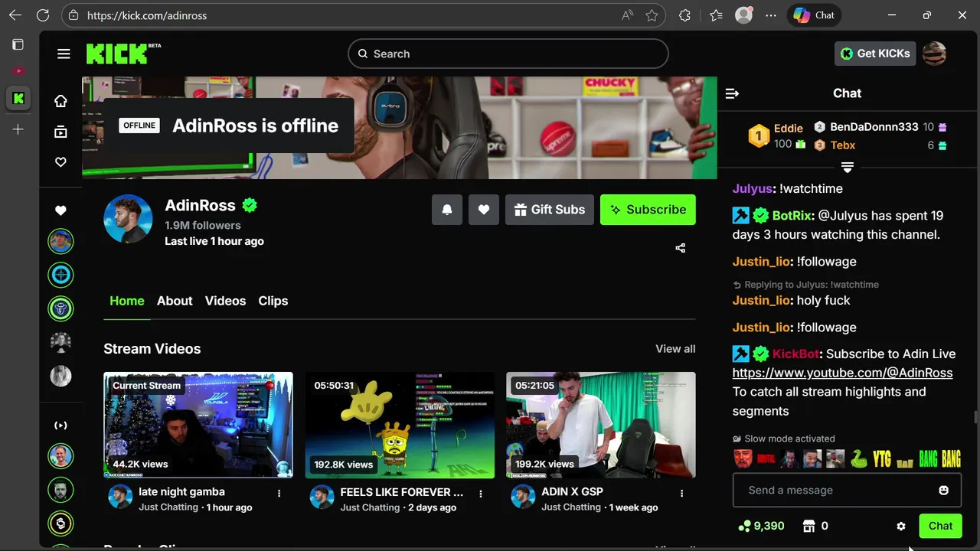This screenshot has height=551, width=980.
Task: Switch to the Home tab
Action: pyautogui.click(x=127, y=301)
